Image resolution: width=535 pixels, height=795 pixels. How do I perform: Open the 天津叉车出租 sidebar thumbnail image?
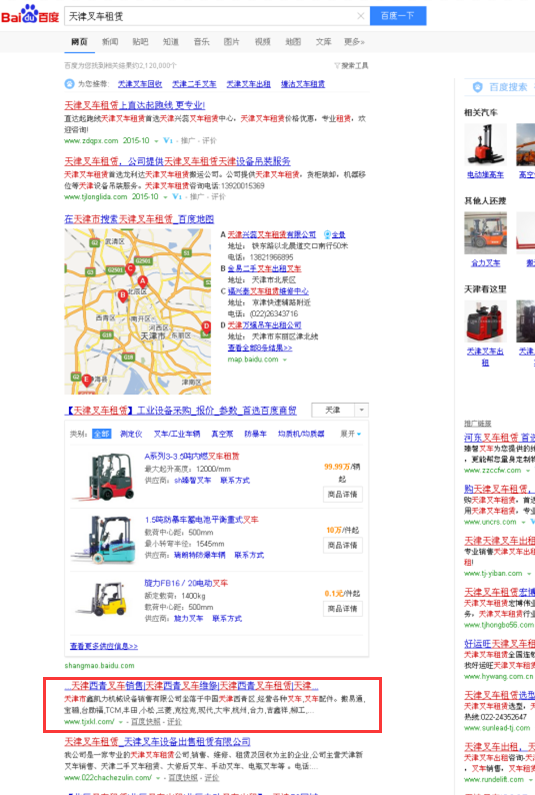click(485, 321)
